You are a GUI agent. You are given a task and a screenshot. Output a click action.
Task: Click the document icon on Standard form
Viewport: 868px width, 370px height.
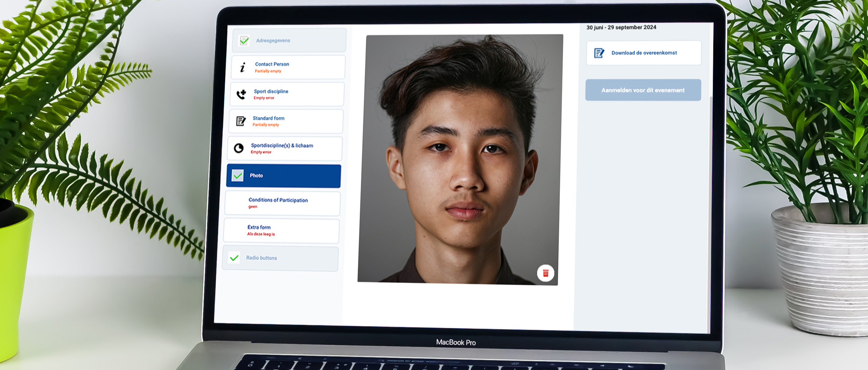click(x=240, y=121)
